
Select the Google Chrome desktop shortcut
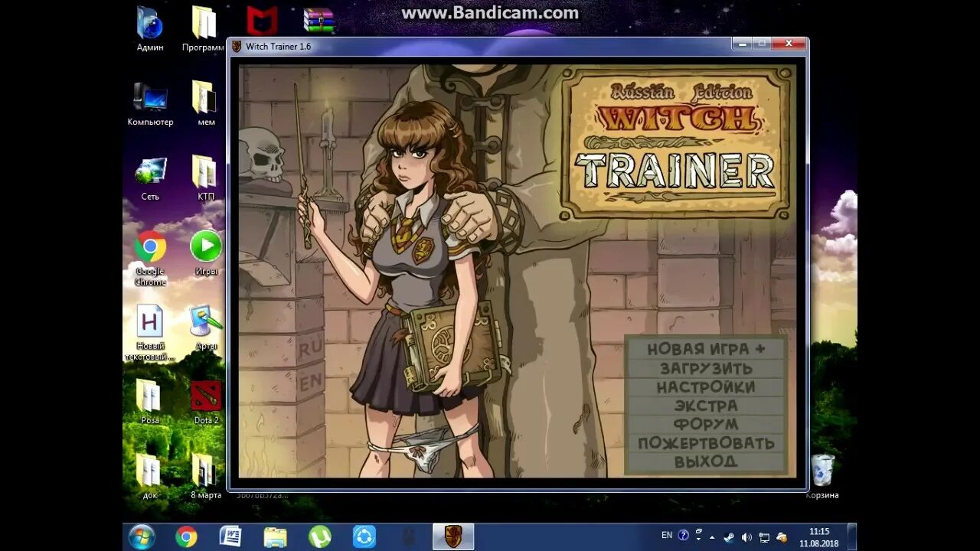150,258
